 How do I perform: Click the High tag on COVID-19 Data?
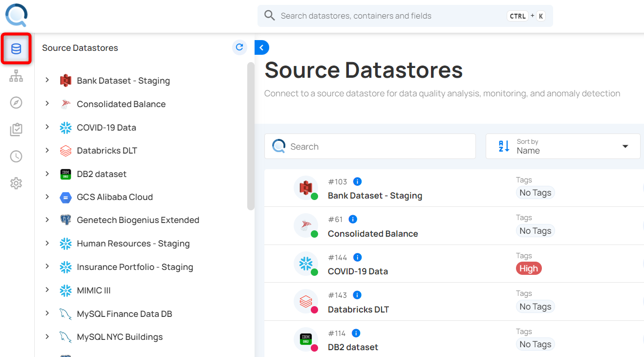[x=529, y=268]
